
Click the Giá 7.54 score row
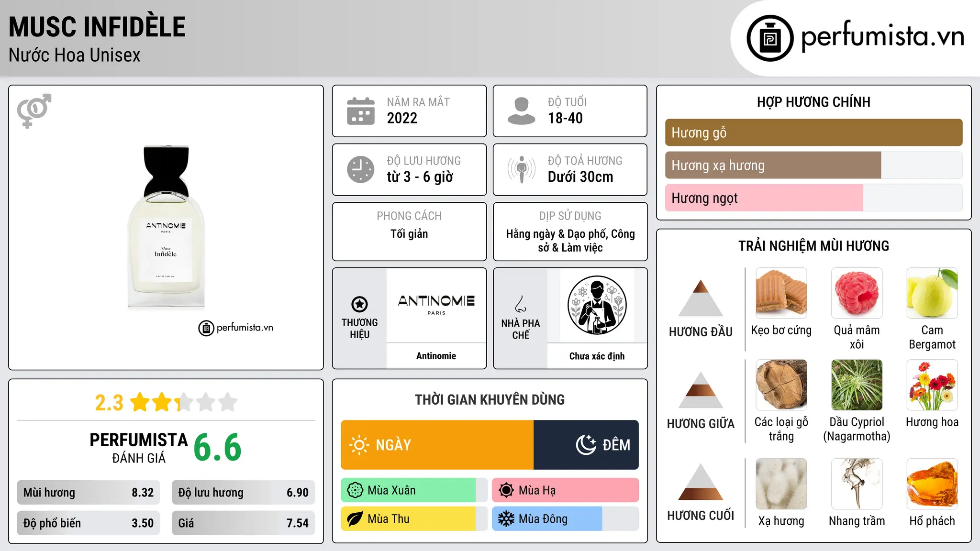243,523
